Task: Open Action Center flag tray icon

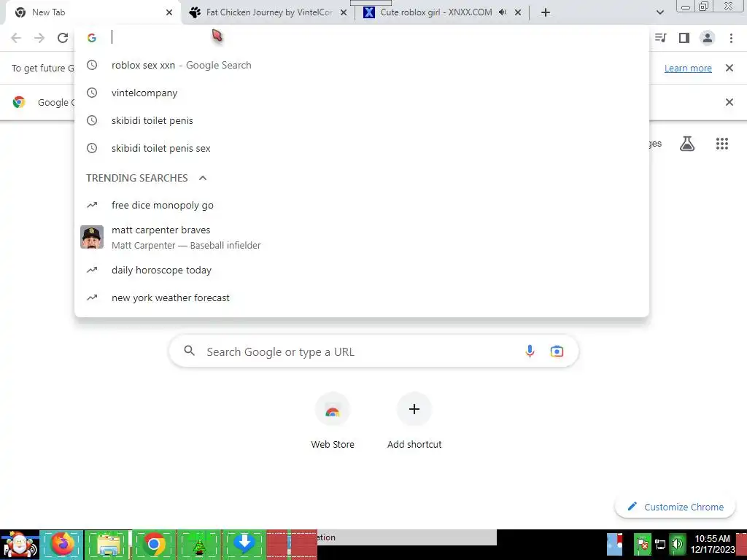Action: click(642, 544)
